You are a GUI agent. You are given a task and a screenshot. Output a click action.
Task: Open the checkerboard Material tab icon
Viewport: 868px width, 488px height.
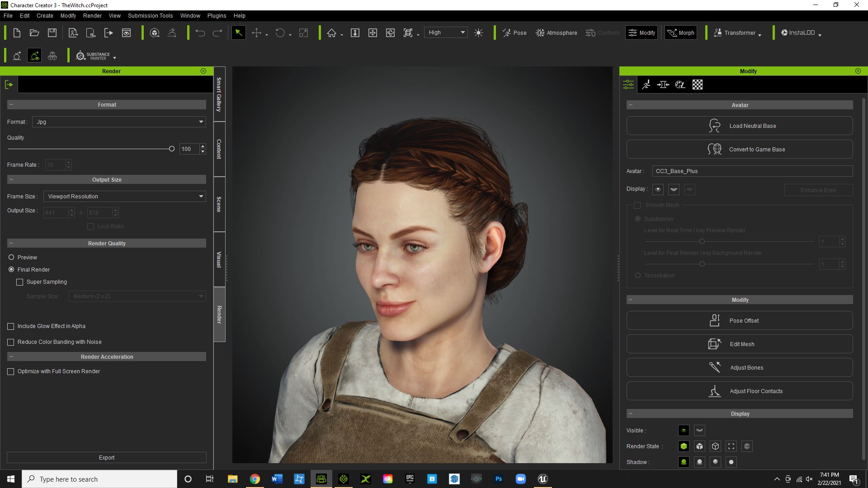pos(698,84)
